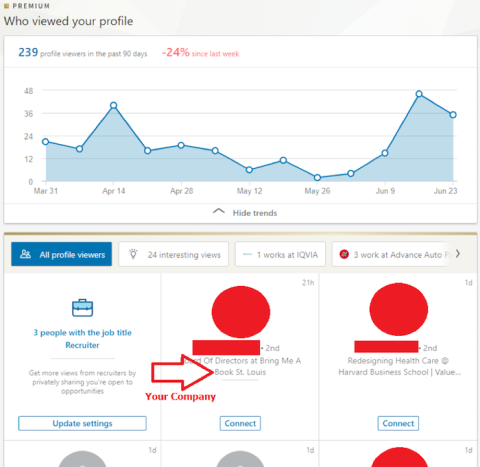The width and height of the screenshot is (480, 467).
Task: Click the Who viewed your profile heading
Action: (68, 21)
